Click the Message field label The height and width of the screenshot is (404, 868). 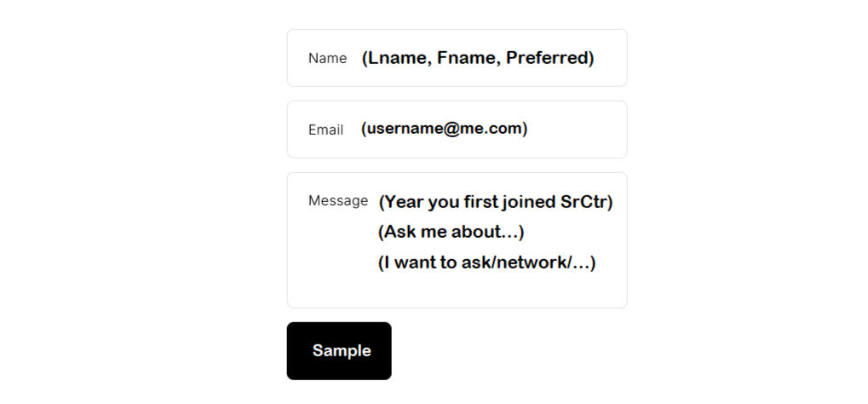337,201
